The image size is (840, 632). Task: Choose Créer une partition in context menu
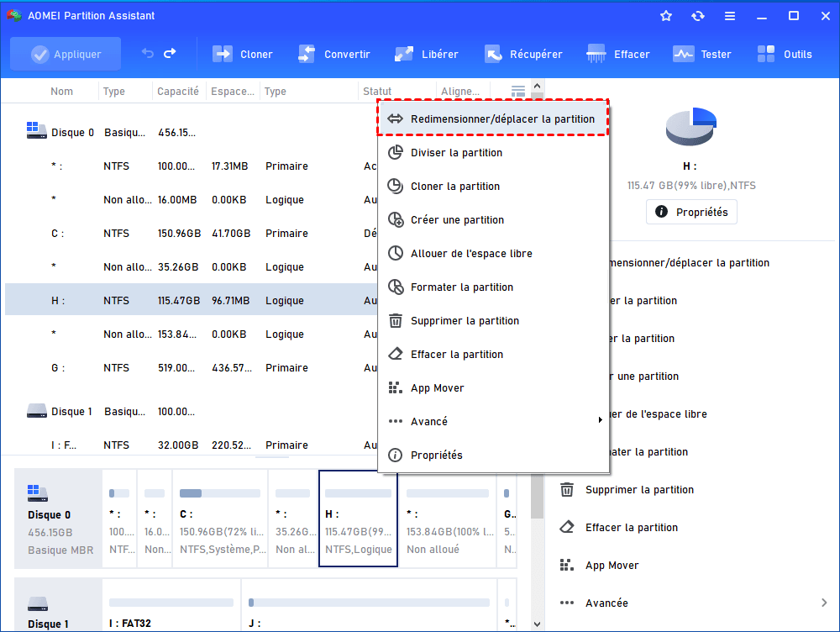click(493, 220)
